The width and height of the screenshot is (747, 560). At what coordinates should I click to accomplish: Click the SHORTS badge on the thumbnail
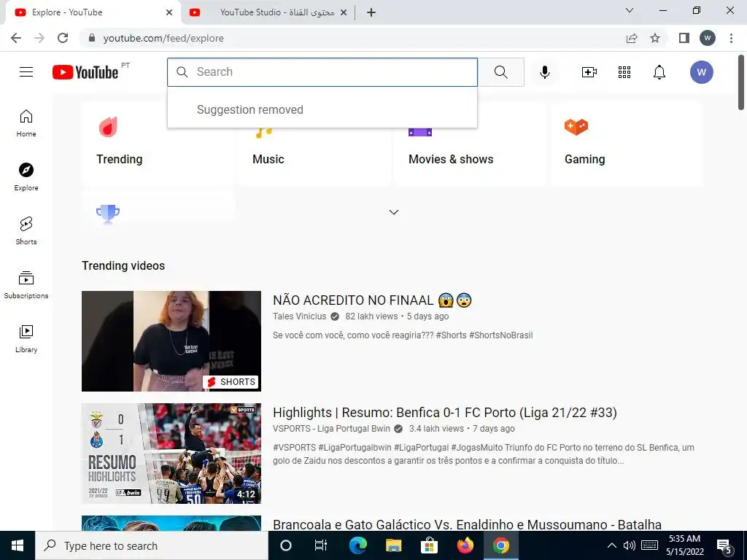pos(231,382)
